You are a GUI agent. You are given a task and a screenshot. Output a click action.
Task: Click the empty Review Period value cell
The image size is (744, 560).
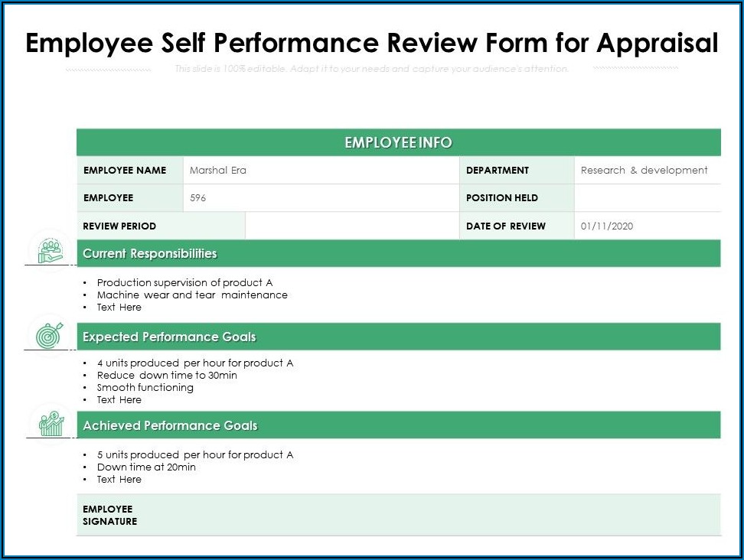[x=352, y=226]
